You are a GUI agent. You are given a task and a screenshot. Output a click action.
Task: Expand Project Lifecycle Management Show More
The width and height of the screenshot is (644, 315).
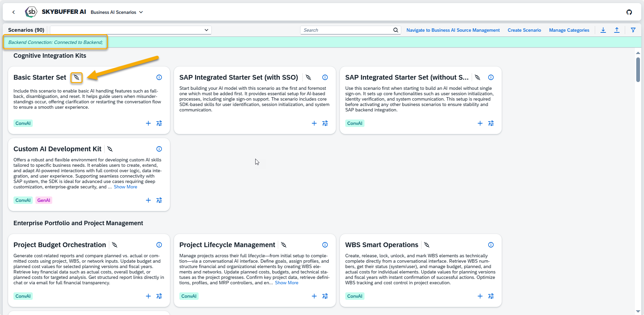[x=287, y=283]
